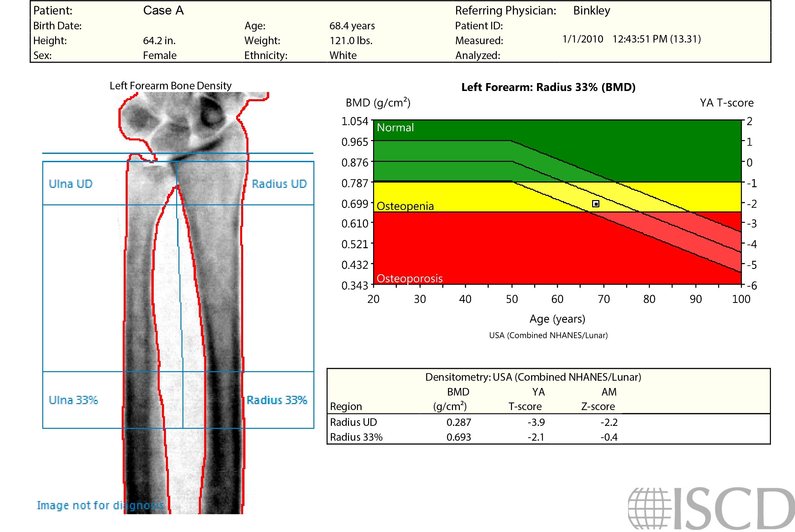The width and height of the screenshot is (795, 532).
Task: Click the Measured date 1/1/2010
Action: 583,39
